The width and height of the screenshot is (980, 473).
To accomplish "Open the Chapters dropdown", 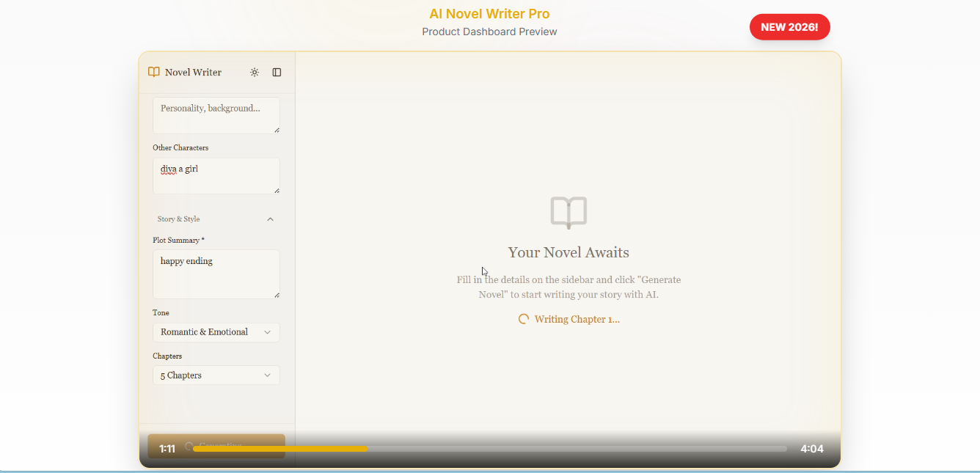I will 216,375.
